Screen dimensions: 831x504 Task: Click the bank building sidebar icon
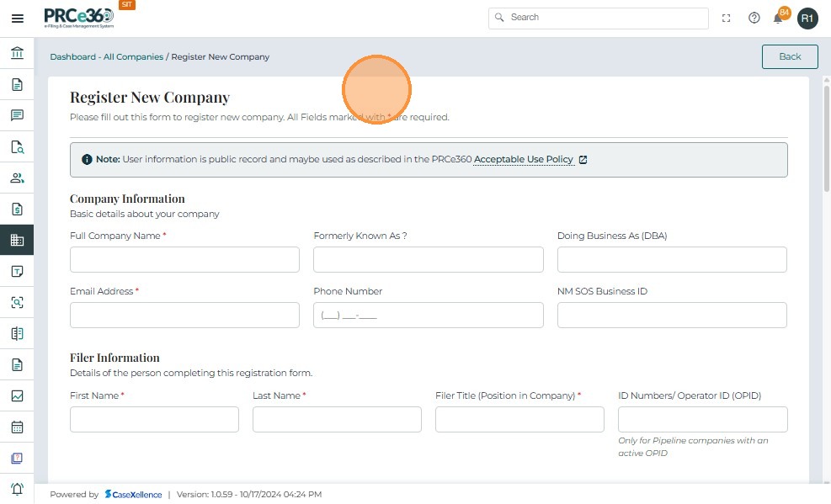17,53
